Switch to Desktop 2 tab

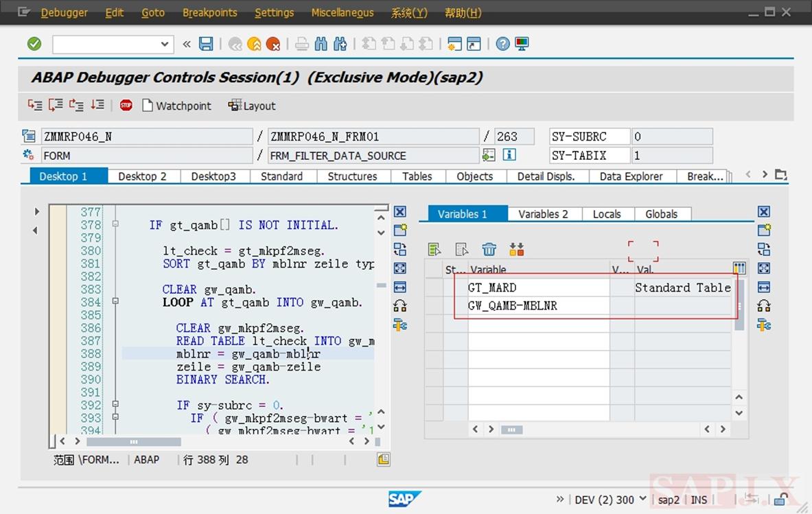click(142, 176)
